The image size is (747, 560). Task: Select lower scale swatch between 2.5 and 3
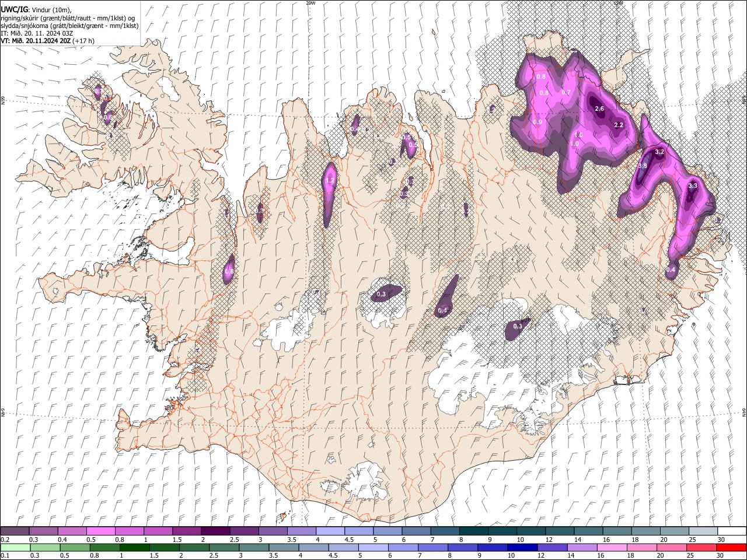point(224,548)
